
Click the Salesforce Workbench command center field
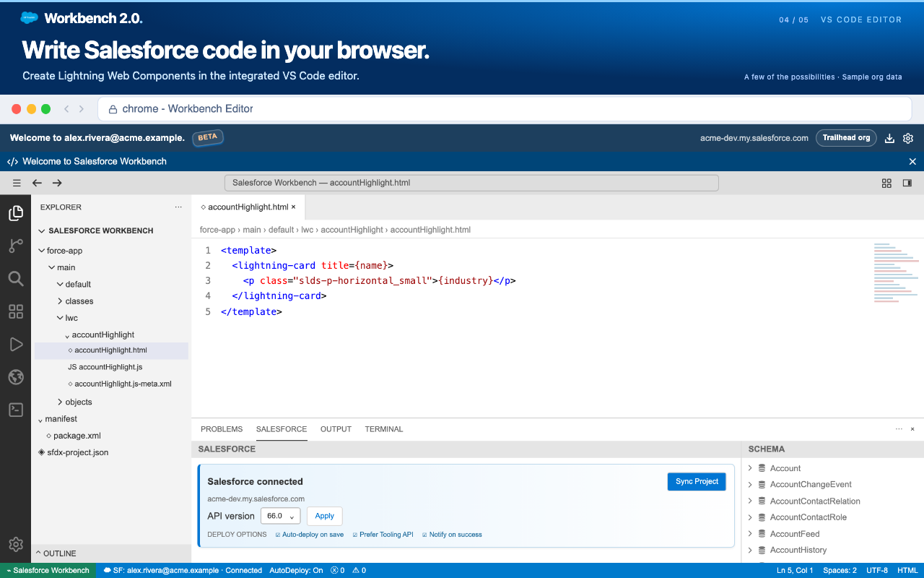coord(471,183)
